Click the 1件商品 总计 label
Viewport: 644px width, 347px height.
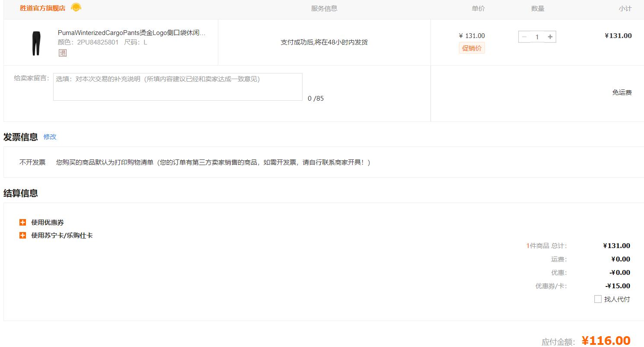tap(546, 246)
